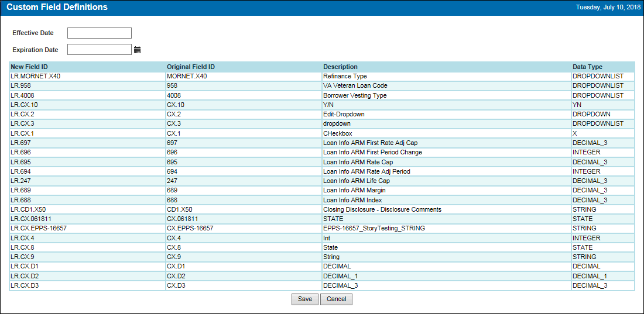Click the DECIMAL_1 data type cell
Viewport: 644px width, 314px height.
pyautogui.click(x=603, y=276)
